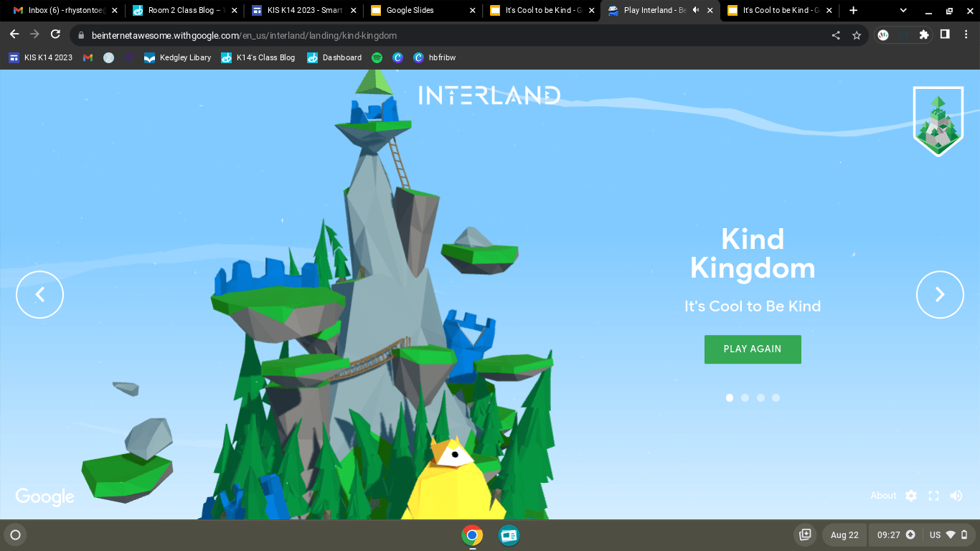Bookmark this page with the star
Viewport: 980px width, 551px height.
click(x=857, y=35)
